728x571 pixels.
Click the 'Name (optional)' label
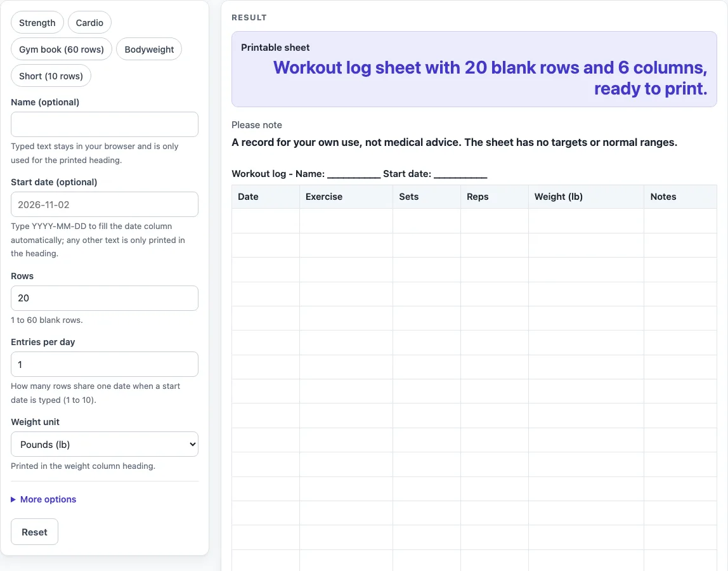point(45,102)
